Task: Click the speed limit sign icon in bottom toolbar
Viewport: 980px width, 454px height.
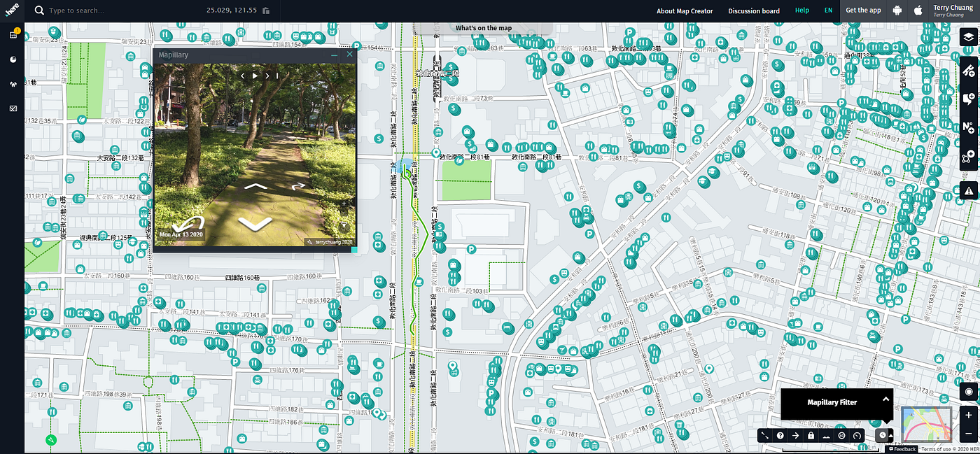Action: [841, 435]
